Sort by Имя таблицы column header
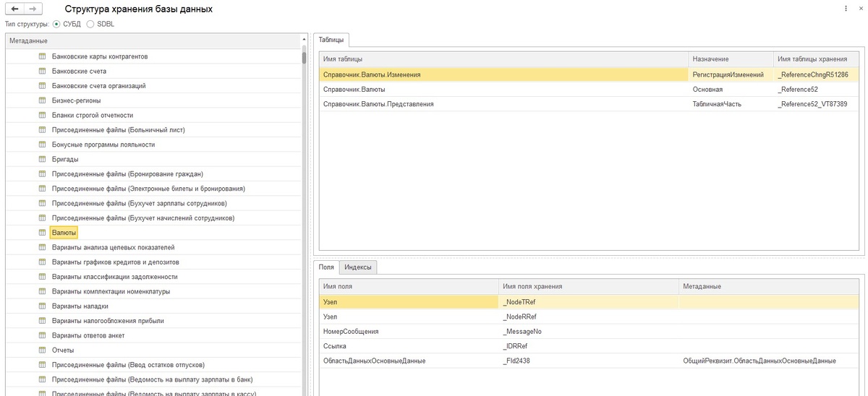This screenshot has height=396, width=868. point(503,59)
